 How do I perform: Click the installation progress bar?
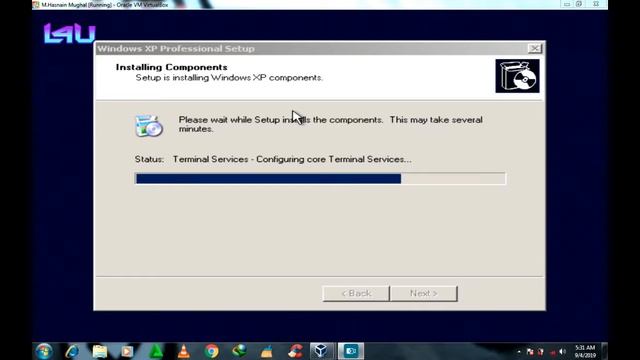pyautogui.click(x=320, y=178)
